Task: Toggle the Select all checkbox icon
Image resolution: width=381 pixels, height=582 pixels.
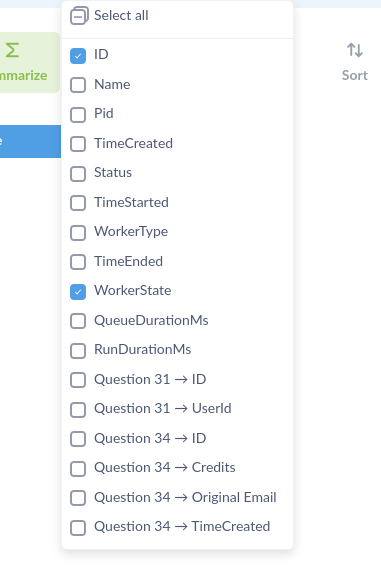Action: pos(79,16)
